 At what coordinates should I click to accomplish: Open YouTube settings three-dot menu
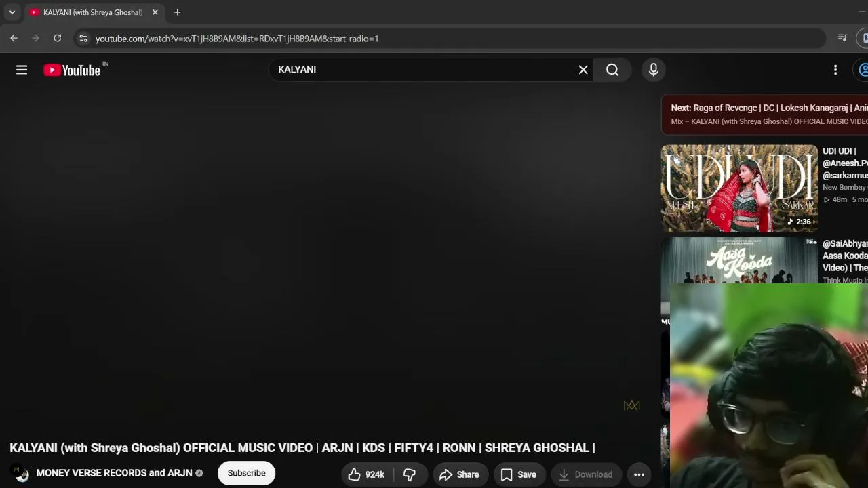point(835,70)
